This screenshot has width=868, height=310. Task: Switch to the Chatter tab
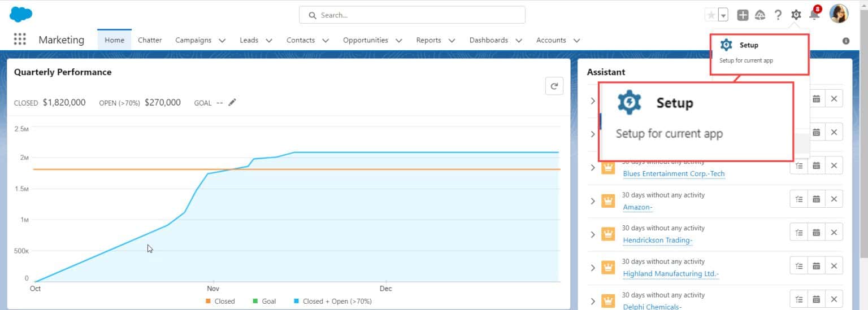(x=150, y=40)
